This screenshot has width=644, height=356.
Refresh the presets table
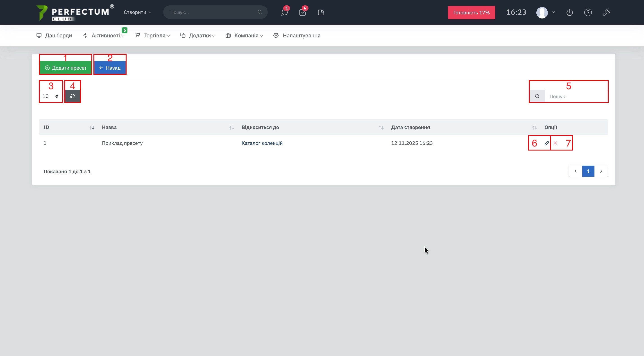coord(73,96)
